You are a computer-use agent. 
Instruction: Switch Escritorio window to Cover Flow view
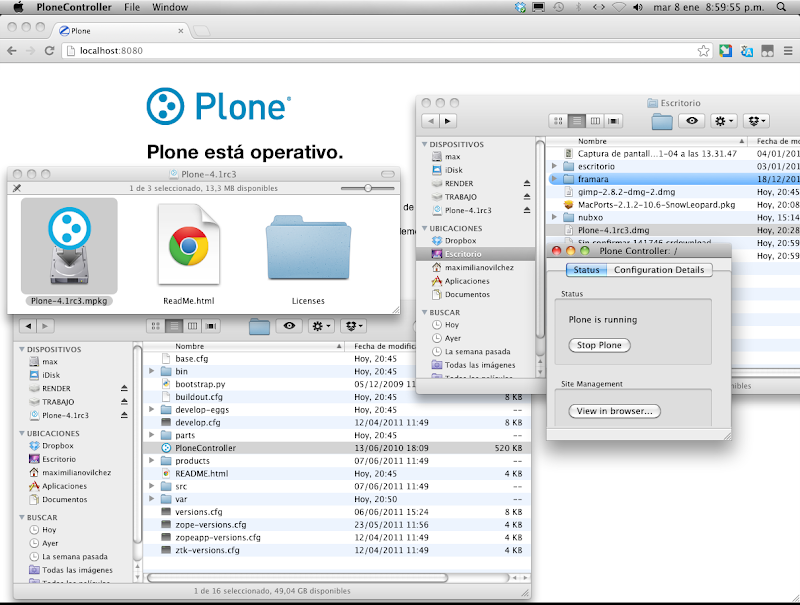[x=613, y=121]
